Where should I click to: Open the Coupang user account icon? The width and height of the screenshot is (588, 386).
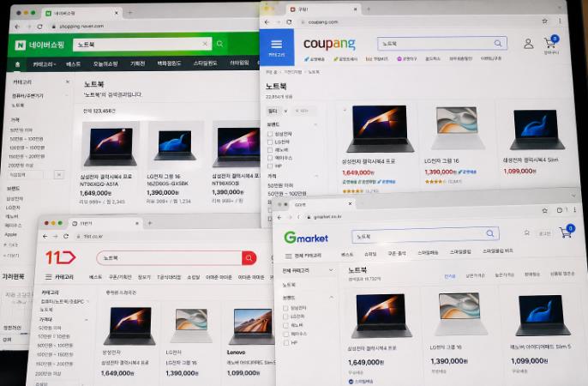click(528, 44)
